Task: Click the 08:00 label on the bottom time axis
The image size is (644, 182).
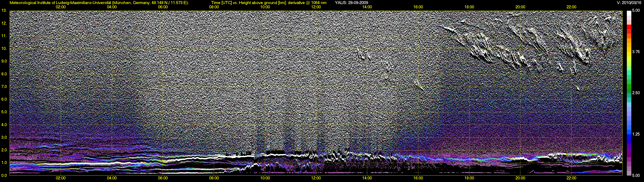Action: [x=214, y=178]
